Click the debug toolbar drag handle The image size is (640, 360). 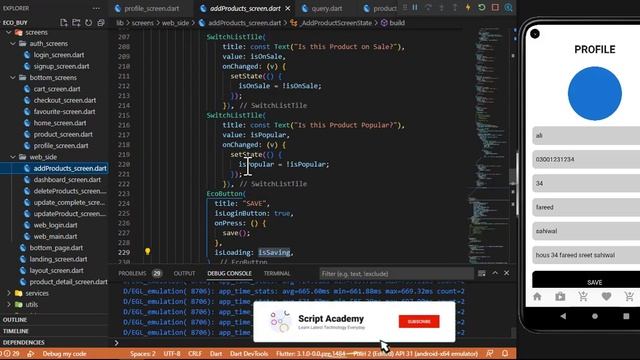(405, 8)
